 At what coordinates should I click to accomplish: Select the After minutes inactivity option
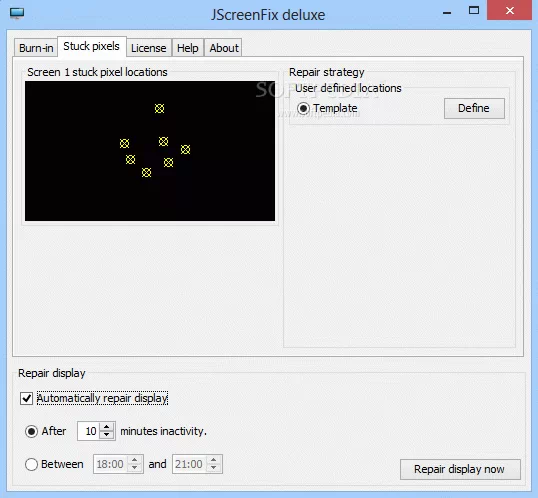(32, 431)
